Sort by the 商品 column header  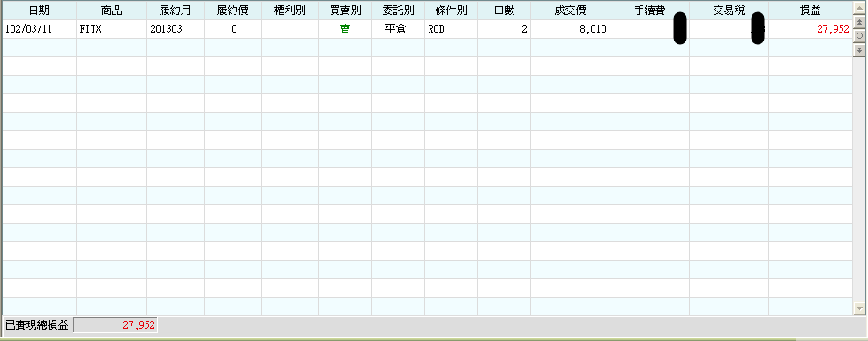tap(111, 11)
